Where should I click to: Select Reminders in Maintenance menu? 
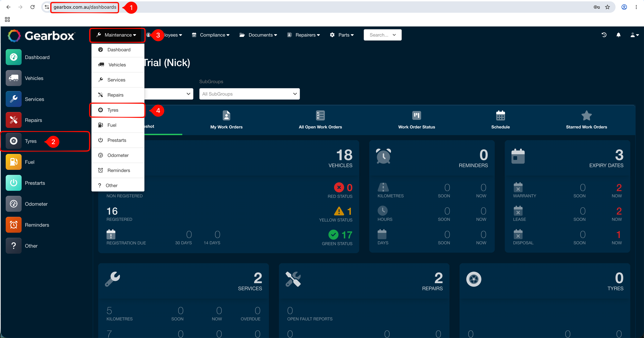click(x=118, y=170)
